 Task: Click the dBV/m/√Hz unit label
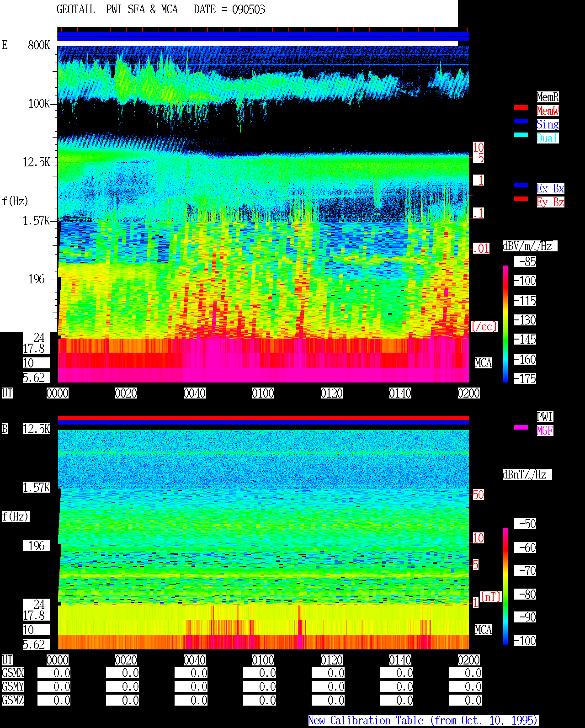[x=530, y=246]
